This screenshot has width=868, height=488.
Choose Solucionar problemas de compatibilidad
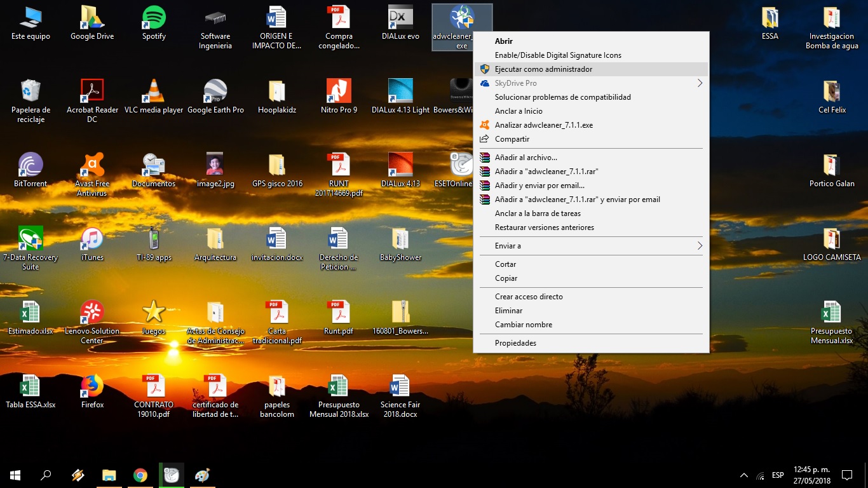pyautogui.click(x=591, y=97)
